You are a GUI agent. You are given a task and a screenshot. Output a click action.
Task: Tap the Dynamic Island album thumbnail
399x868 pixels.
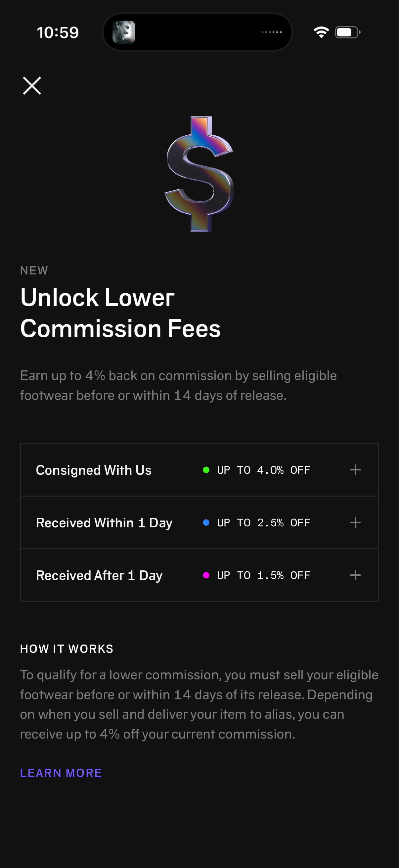(124, 32)
